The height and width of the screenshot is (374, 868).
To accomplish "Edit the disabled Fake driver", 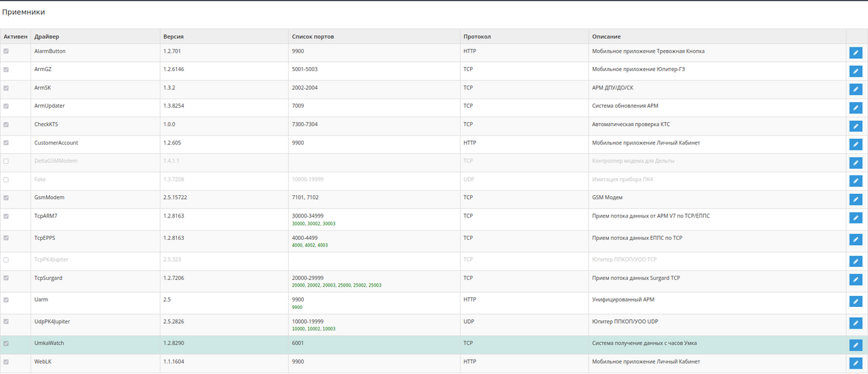I will 855,181.
